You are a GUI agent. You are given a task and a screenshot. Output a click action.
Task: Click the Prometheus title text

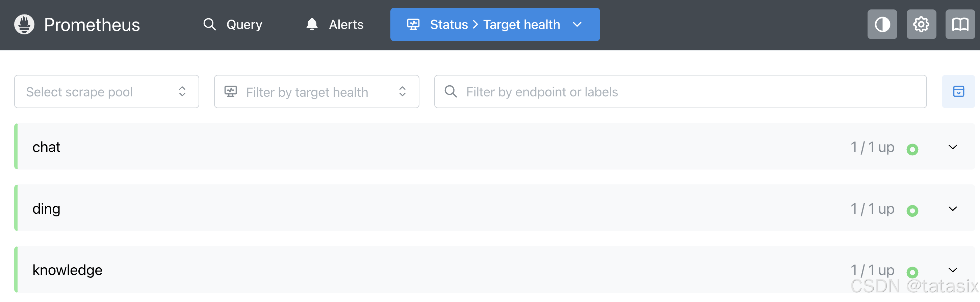click(x=92, y=25)
